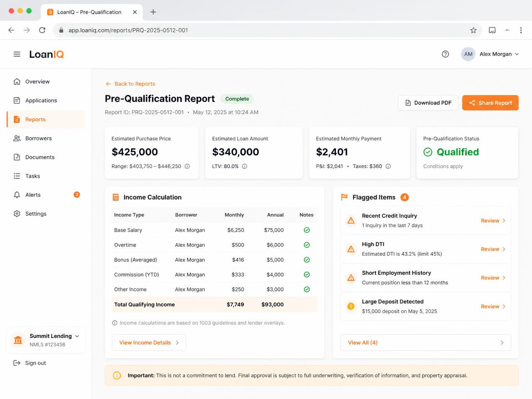Download the report as PDF
The width and height of the screenshot is (532, 399).
pos(428,103)
